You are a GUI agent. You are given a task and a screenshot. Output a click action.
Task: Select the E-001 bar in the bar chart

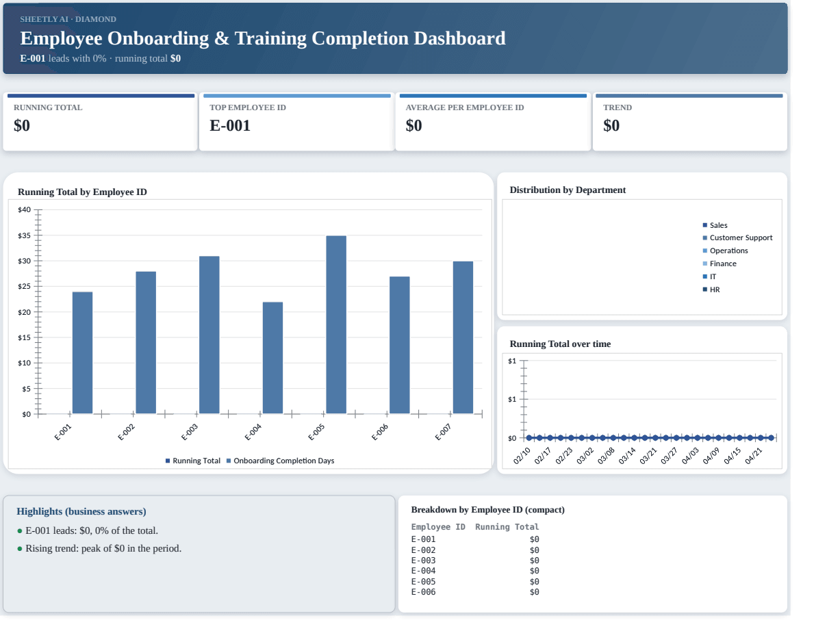82,352
